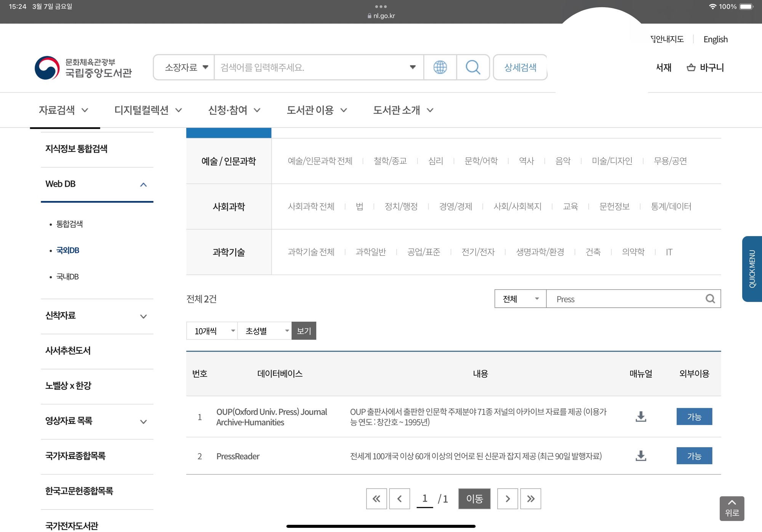Screen dimensions: 762x532
Task: Click the 위로 scroll-to-top button
Action: [732, 508]
